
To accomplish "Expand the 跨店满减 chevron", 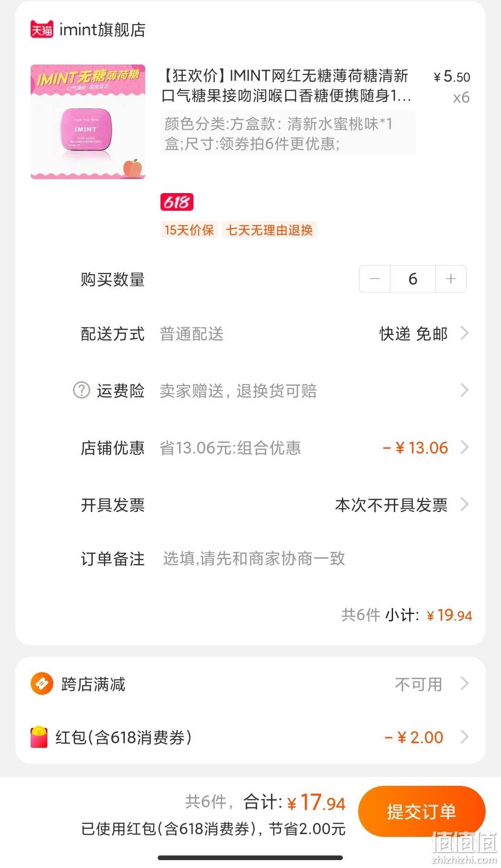I will point(464,684).
